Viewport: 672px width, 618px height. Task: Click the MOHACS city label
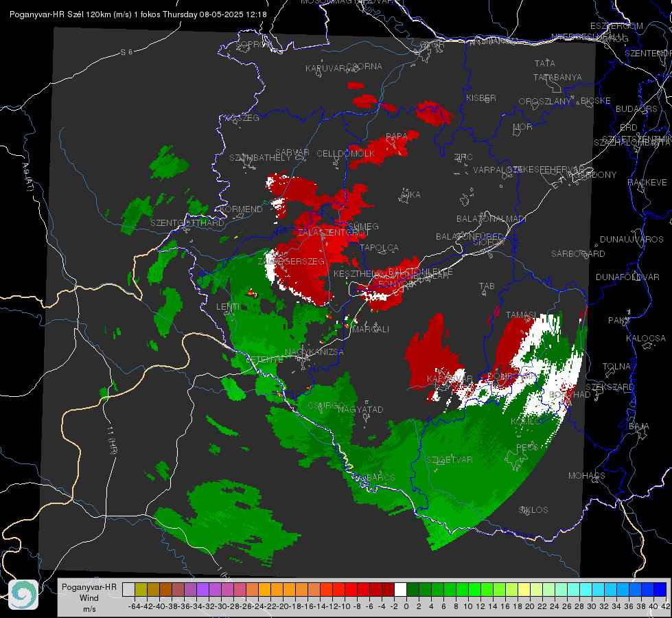(x=587, y=476)
